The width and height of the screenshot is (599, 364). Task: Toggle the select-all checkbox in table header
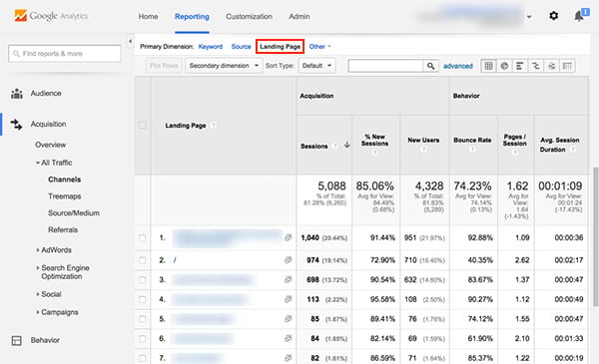click(x=143, y=125)
